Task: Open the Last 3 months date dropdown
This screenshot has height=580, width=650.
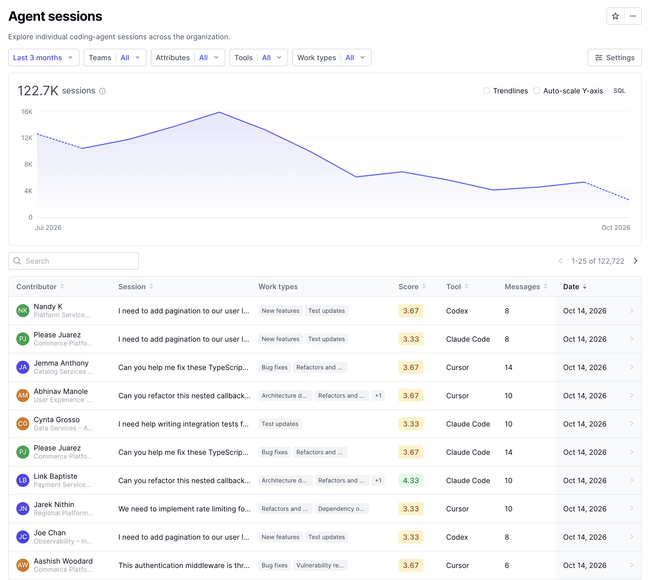Action: click(x=43, y=58)
